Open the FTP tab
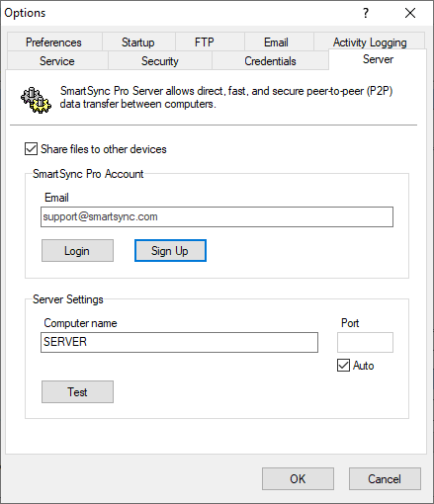This screenshot has width=434, height=504. point(210,42)
